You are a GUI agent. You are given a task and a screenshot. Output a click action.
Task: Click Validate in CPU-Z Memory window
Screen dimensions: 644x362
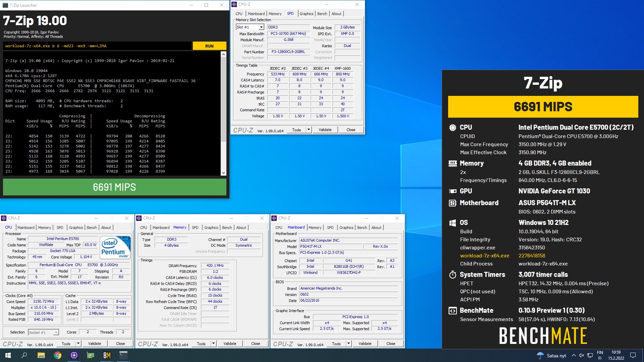230,344
